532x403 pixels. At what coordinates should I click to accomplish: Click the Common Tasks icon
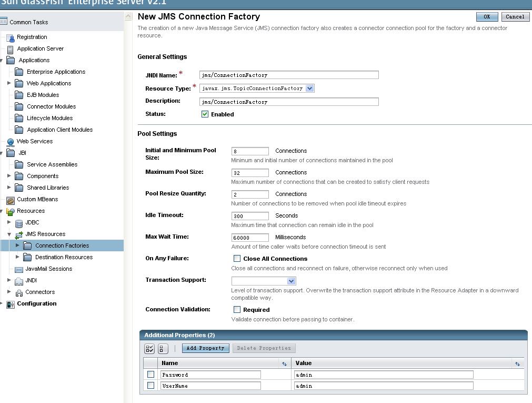point(4,22)
